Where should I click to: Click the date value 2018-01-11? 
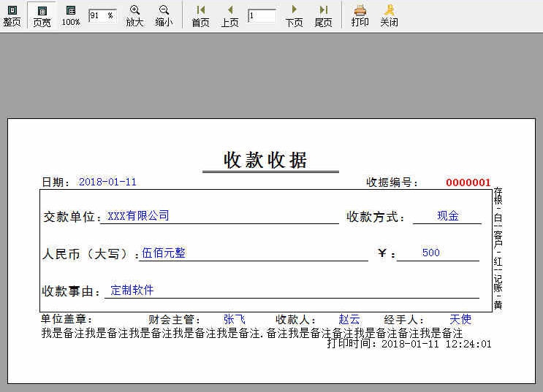(x=107, y=182)
